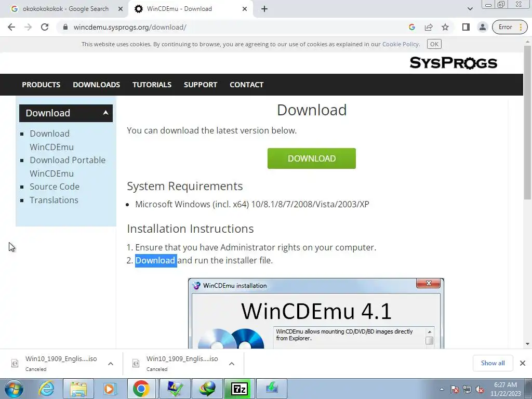This screenshot has height=399, width=532.
Task: Select the WinCDEmu - Download tab
Action: point(190,9)
